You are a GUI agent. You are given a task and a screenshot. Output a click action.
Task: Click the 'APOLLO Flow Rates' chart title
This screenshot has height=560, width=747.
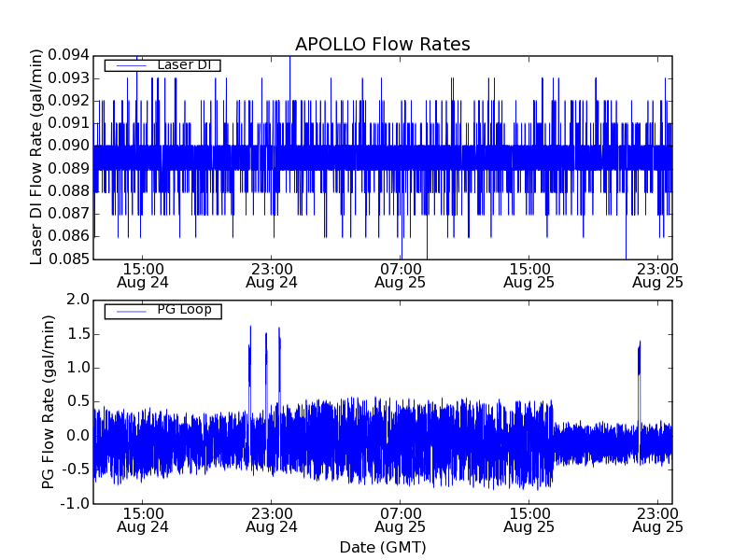(383, 44)
